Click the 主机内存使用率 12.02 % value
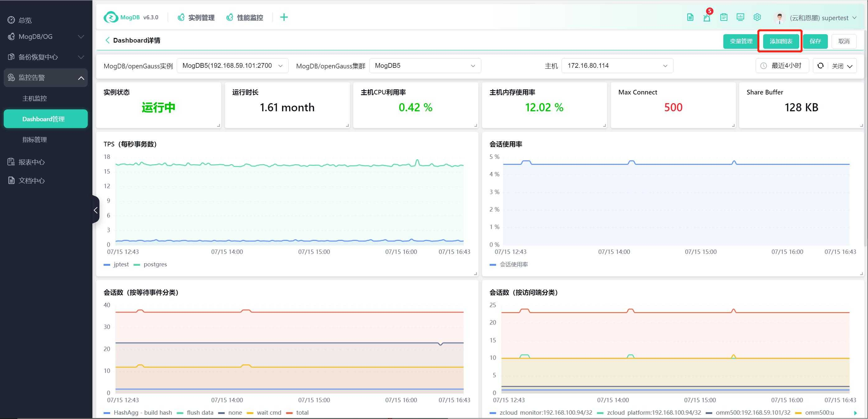Image resolution: width=868 pixels, height=419 pixels. (544, 107)
